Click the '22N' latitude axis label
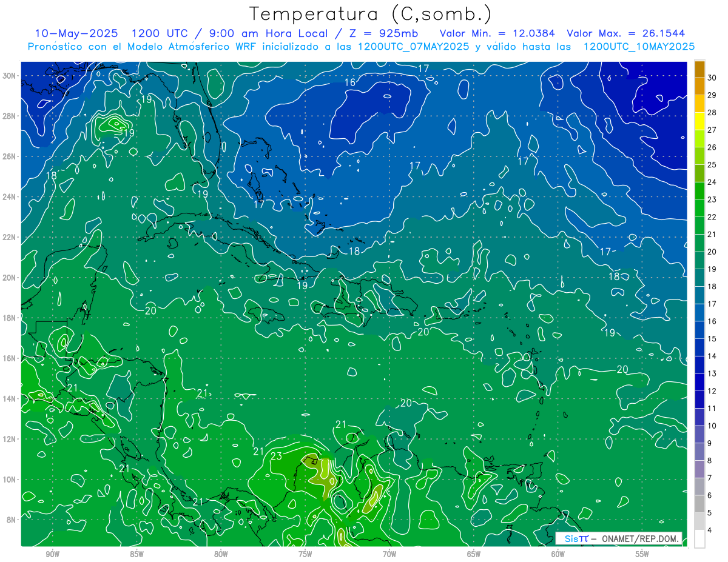Viewport: 728px width, 562px height. pos(9,237)
